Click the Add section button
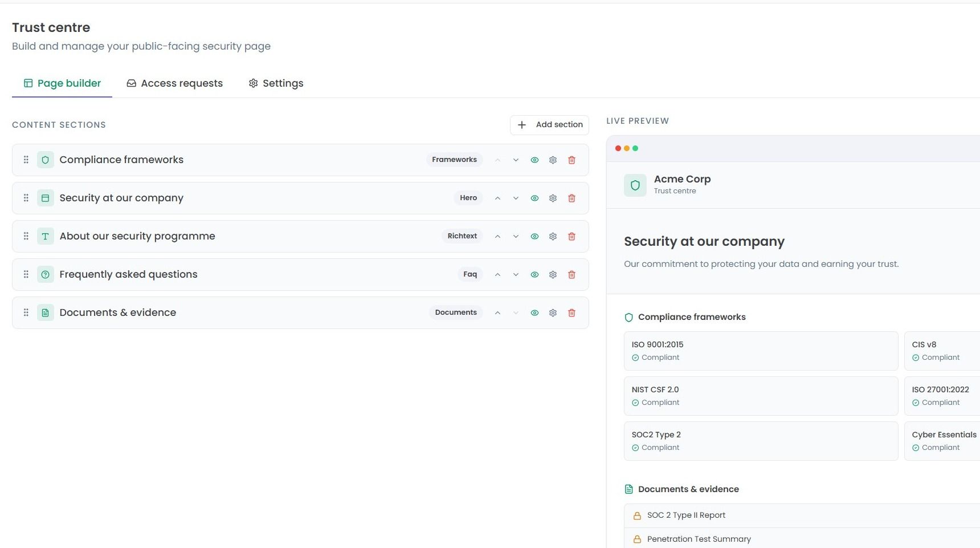Image resolution: width=980 pixels, height=548 pixels. coord(549,125)
